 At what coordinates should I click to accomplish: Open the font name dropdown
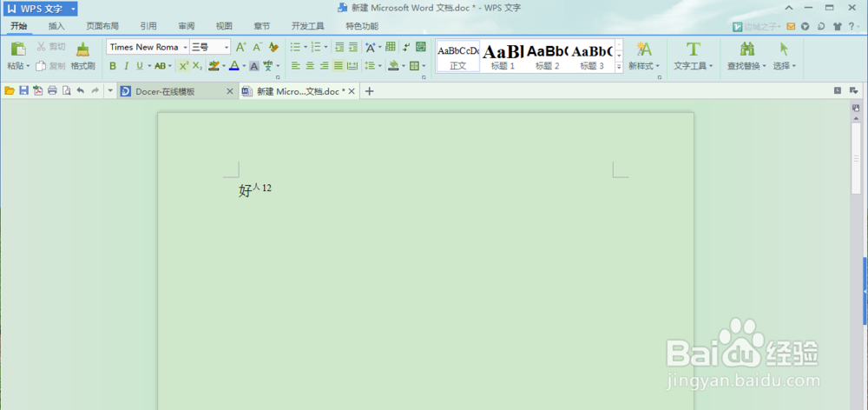[x=186, y=47]
